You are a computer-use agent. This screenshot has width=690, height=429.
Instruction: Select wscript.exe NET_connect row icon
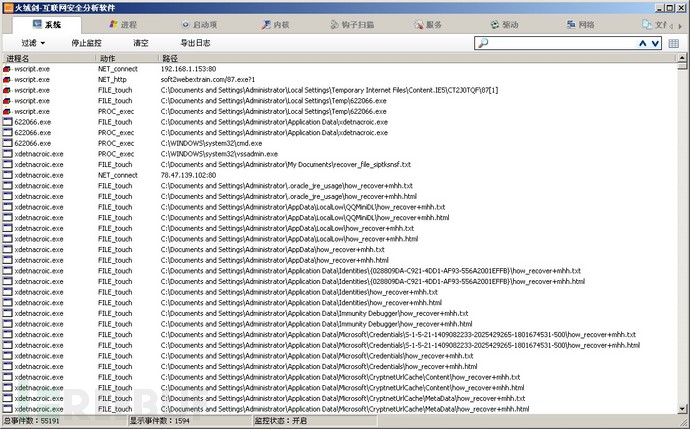click(7, 69)
